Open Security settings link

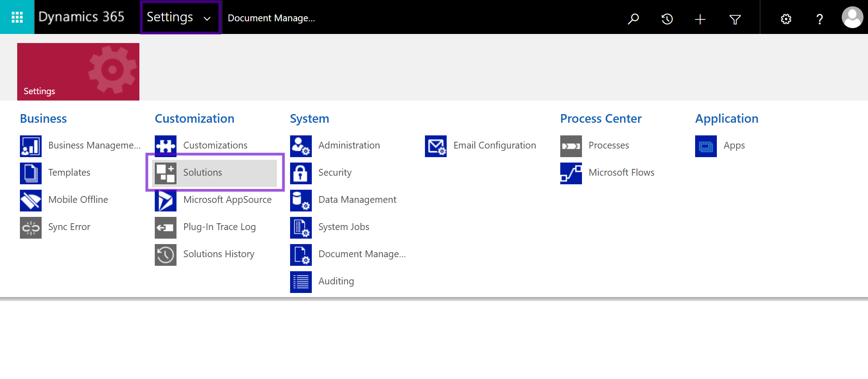(335, 173)
